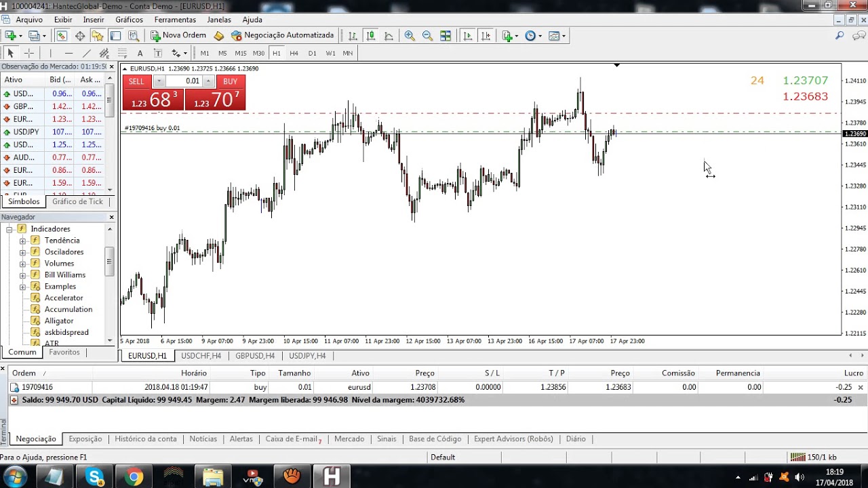Open Histórico da conta terminal tab

146,439
